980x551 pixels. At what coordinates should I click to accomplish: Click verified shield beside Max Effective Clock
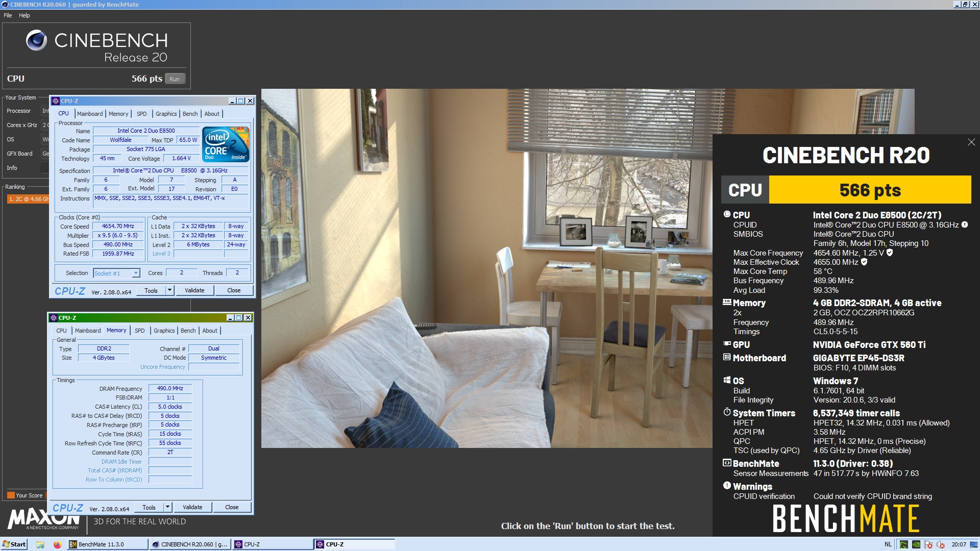tap(864, 262)
